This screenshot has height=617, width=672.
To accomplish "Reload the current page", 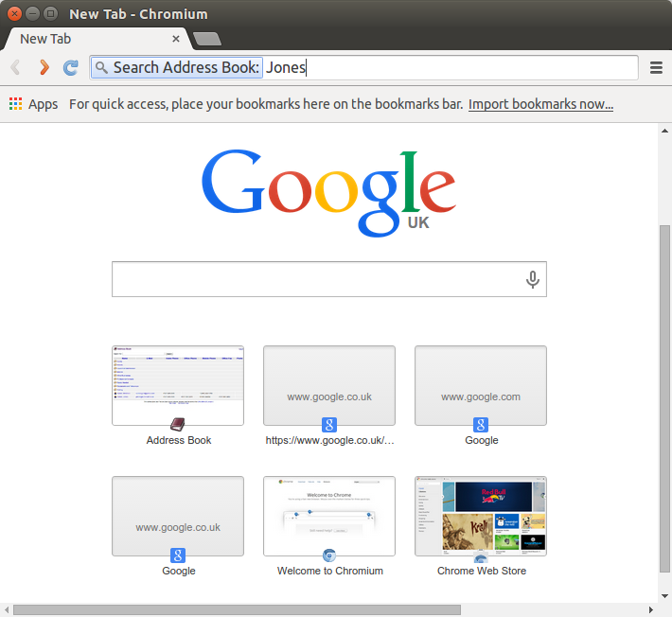I will tap(70, 67).
